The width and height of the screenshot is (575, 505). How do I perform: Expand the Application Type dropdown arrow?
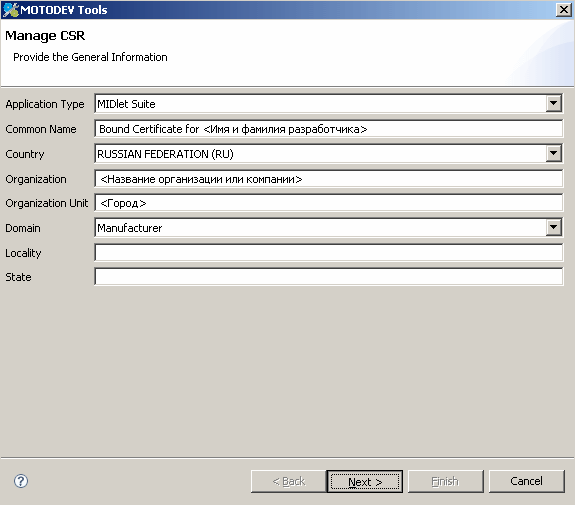click(x=553, y=104)
